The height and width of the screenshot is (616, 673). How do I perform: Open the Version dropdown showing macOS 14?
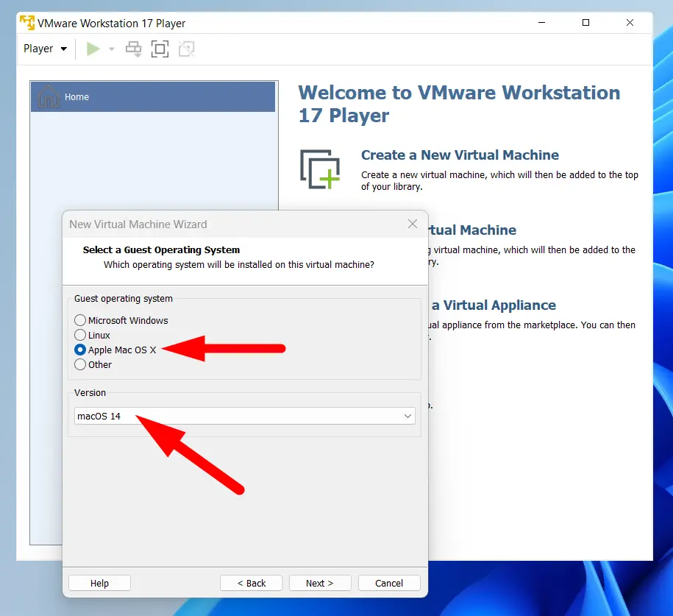coord(245,416)
